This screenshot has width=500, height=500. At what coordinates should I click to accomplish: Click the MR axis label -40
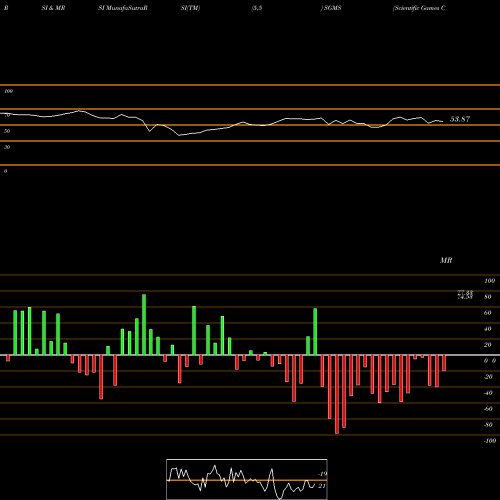point(488,393)
